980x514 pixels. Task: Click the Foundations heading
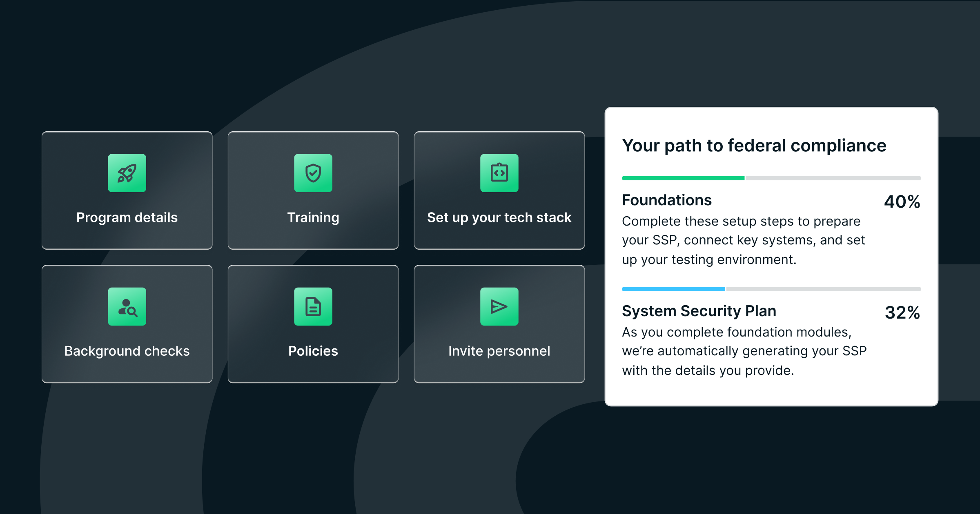click(667, 200)
